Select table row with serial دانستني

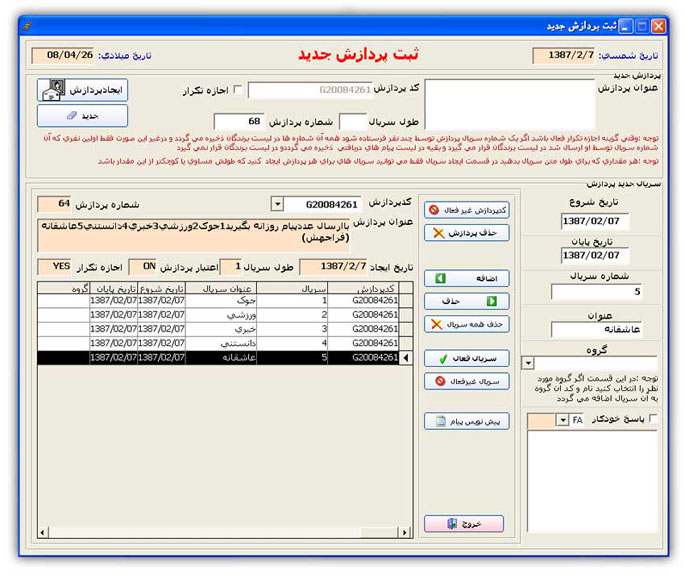pyautogui.click(x=225, y=343)
